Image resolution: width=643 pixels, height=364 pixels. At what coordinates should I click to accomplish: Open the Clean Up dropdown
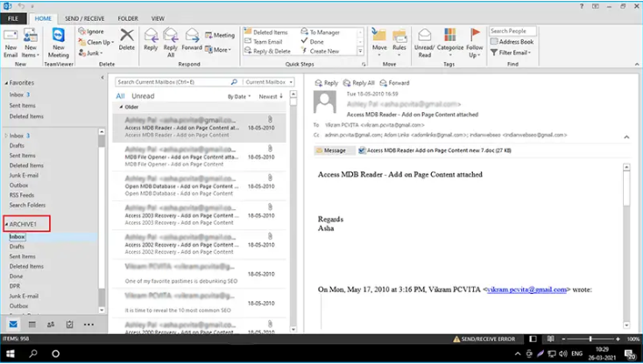[96, 42]
